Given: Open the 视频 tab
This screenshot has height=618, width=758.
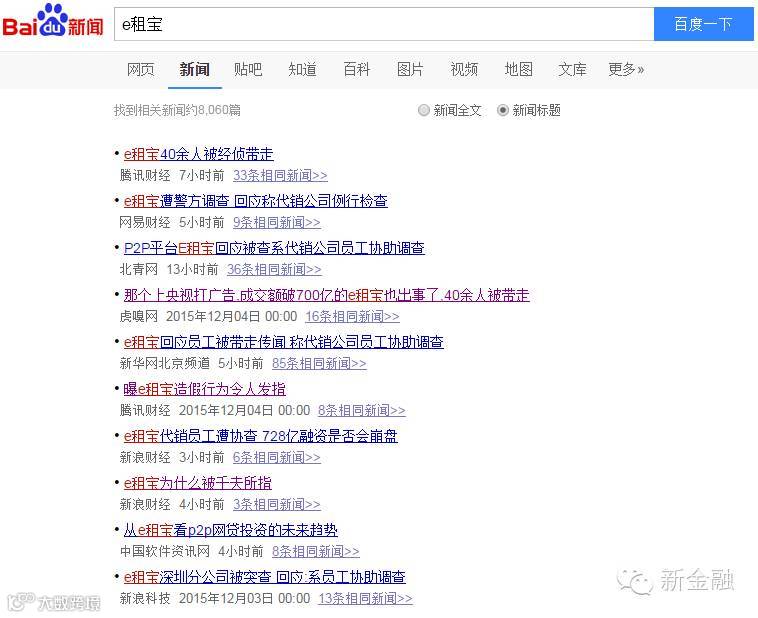Looking at the screenshot, I should point(464,70).
